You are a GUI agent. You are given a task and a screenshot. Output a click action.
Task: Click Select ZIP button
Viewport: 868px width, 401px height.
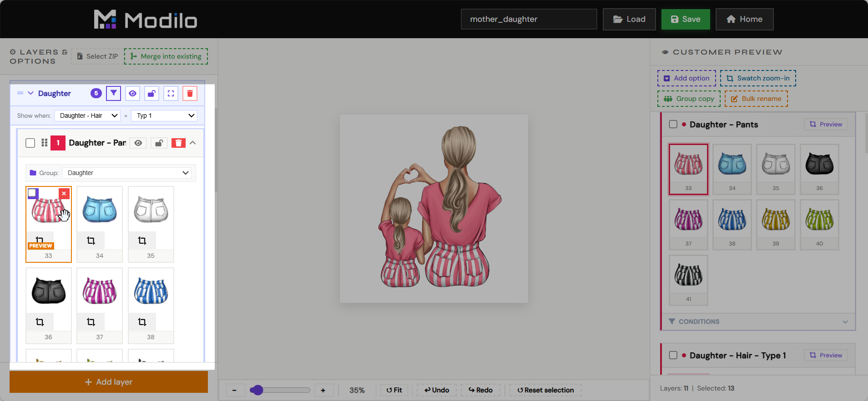click(97, 56)
